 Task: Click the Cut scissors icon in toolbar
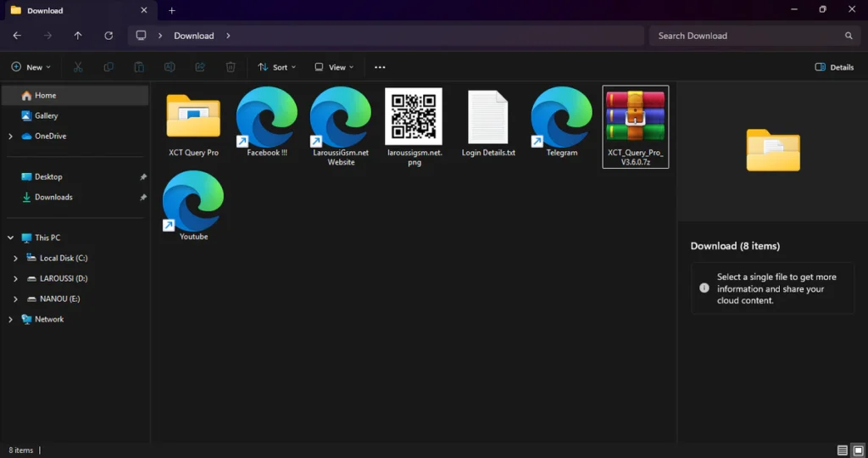click(78, 67)
